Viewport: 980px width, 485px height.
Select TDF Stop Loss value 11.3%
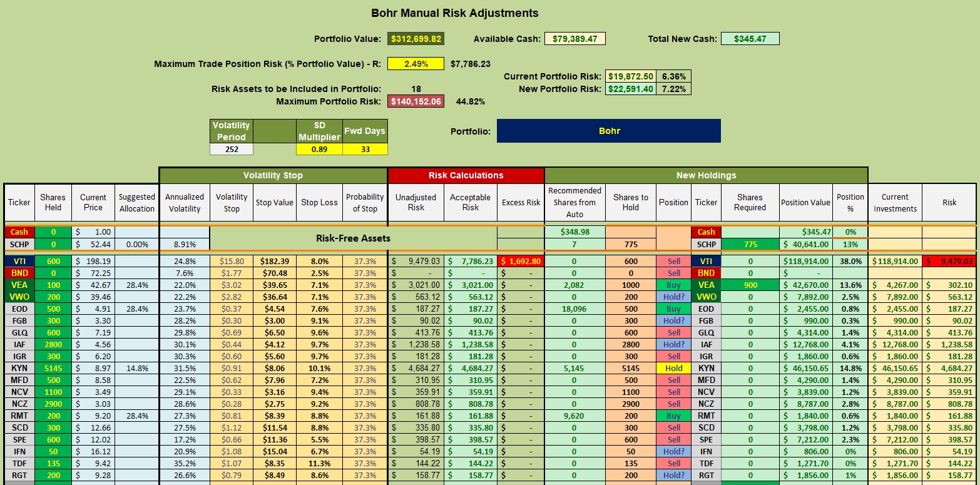point(319,463)
